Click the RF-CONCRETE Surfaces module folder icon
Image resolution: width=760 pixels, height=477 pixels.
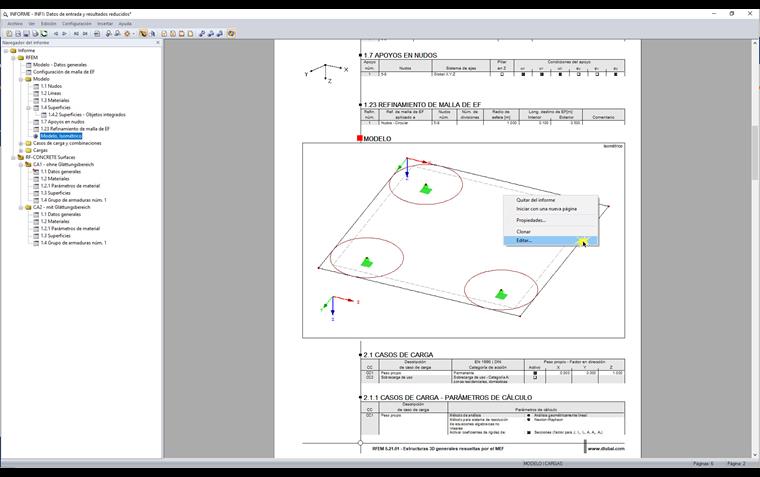pyautogui.click(x=21, y=157)
